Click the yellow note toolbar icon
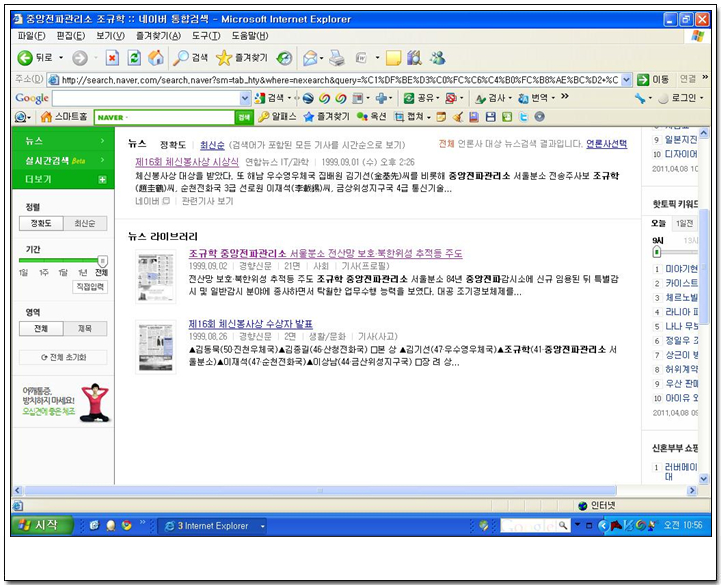721x585 pixels. click(394, 58)
